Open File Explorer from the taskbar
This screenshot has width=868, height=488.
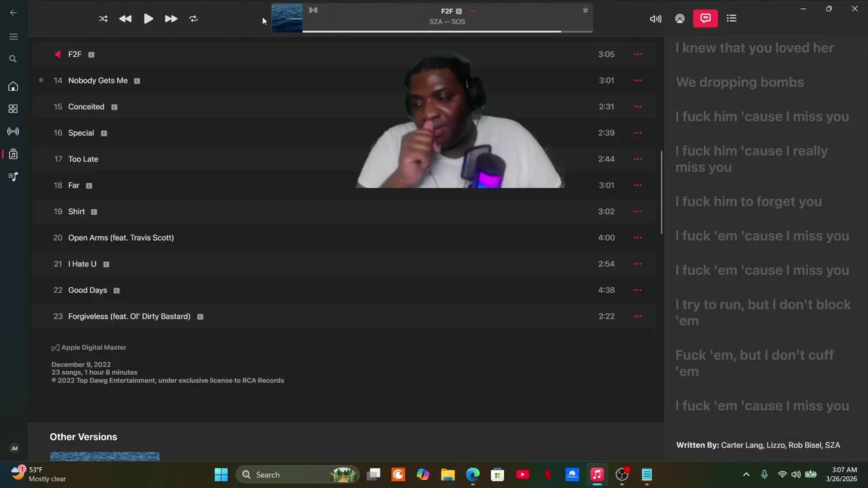tap(448, 474)
